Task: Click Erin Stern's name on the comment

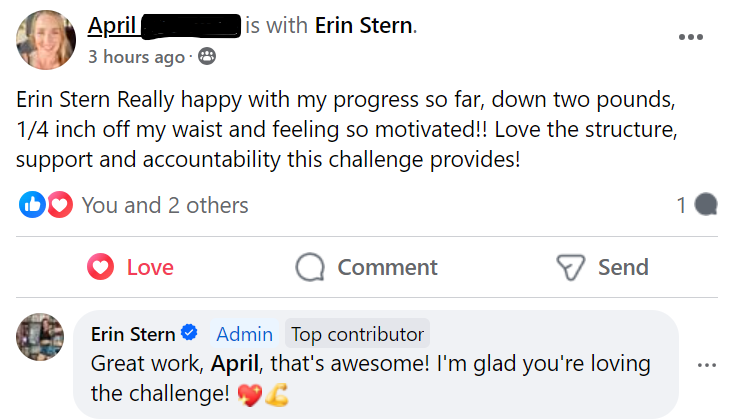Action: pyautogui.click(x=133, y=334)
